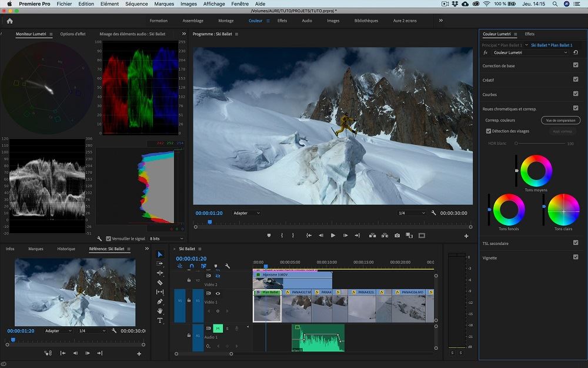Screen dimensions: 588x368
Task: Open the 8 bits dropdown in the scopes
Action: point(166,238)
